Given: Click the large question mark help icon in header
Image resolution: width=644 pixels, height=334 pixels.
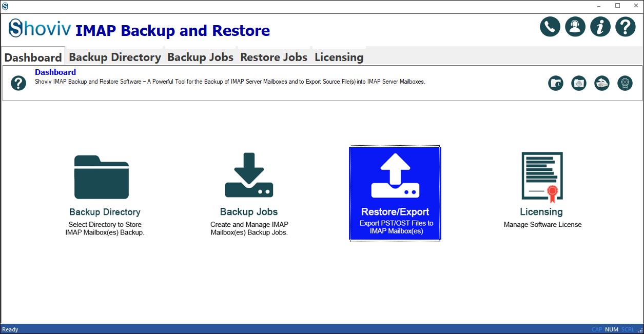Looking at the screenshot, I should tap(626, 27).
